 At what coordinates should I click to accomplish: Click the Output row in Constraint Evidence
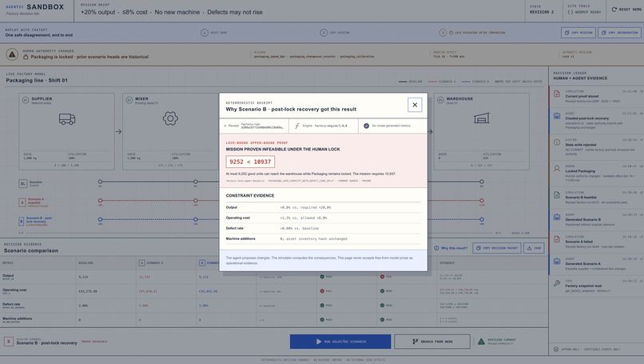(x=324, y=208)
